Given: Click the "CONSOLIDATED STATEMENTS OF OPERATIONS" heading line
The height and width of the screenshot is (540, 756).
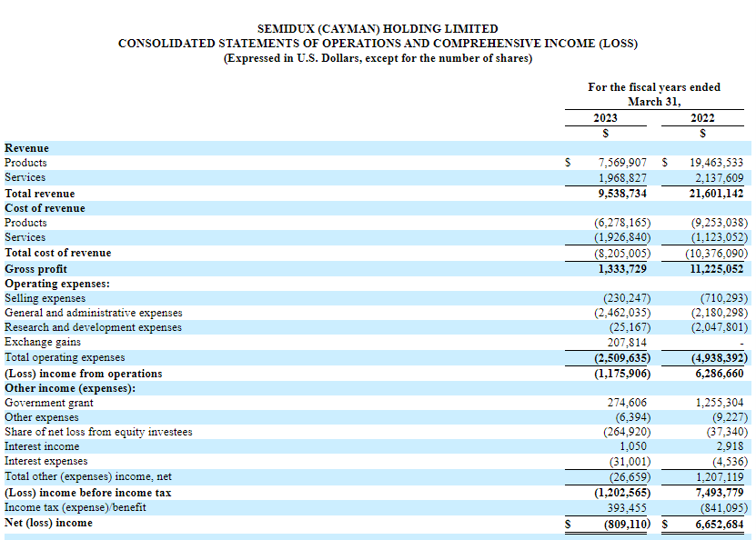Looking at the screenshot, I should click(378, 44).
